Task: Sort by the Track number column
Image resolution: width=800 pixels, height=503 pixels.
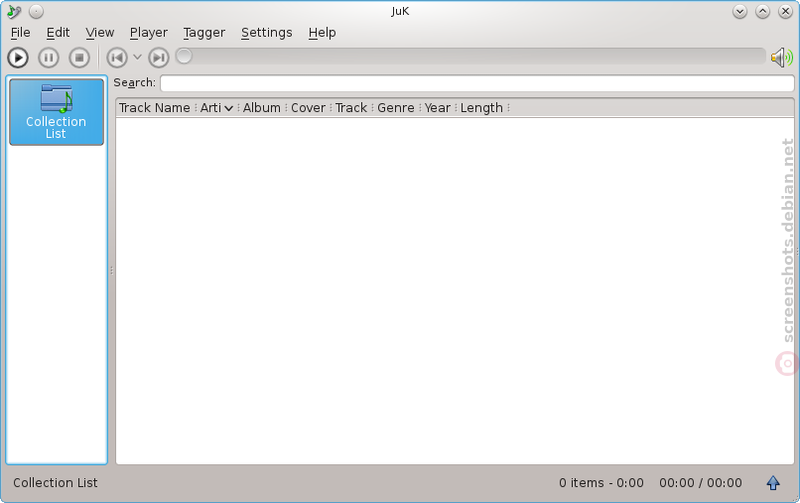Action: click(x=351, y=108)
